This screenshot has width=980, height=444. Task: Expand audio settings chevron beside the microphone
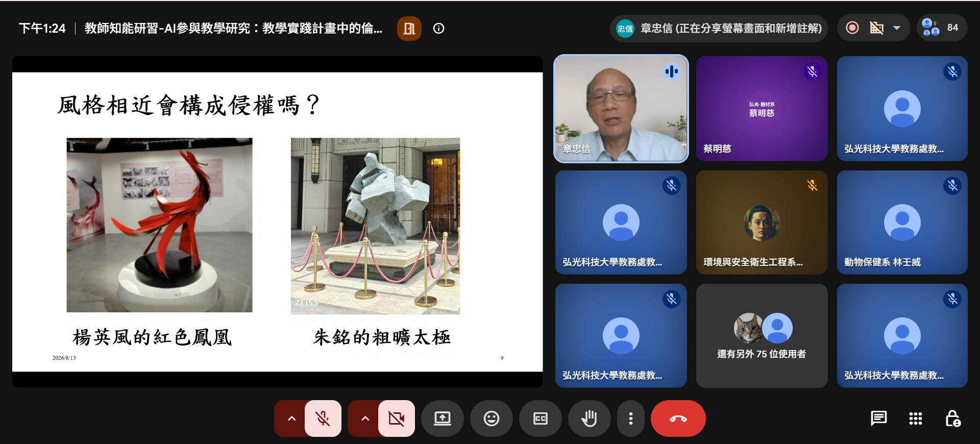(x=291, y=419)
